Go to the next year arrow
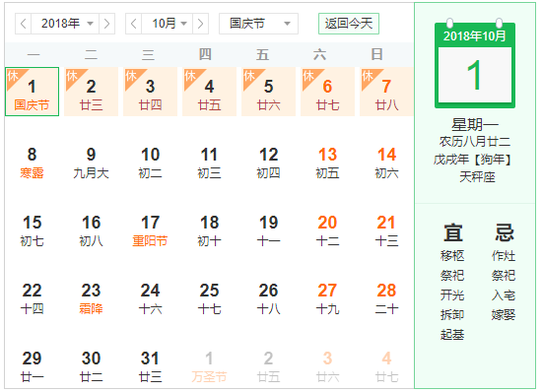The width and height of the screenshot is (542, 392). pos(106,24)
